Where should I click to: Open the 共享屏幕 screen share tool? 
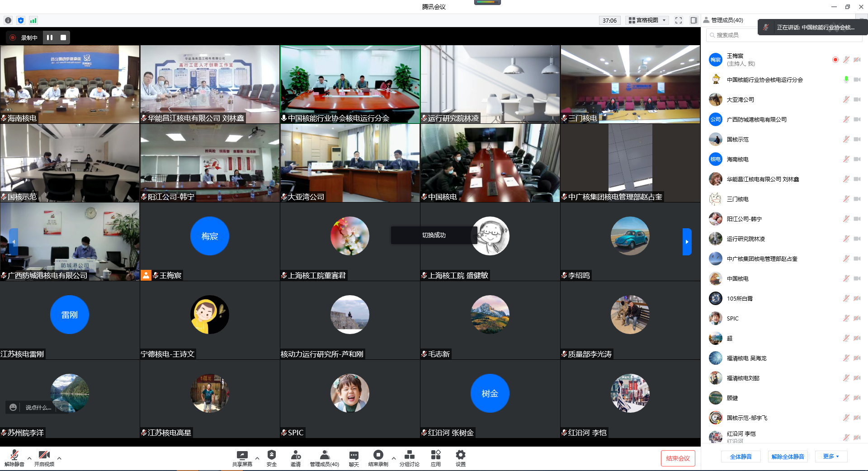pyautogui.click(x=242, y=457)
